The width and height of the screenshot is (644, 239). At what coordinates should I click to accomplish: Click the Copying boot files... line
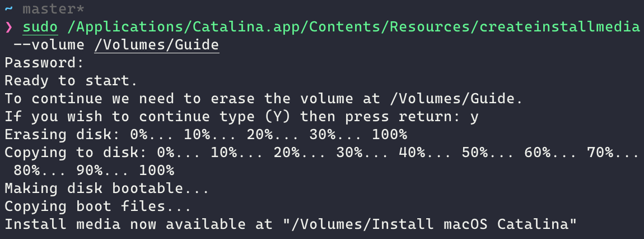pyautogui.click(x=98, y=206)
